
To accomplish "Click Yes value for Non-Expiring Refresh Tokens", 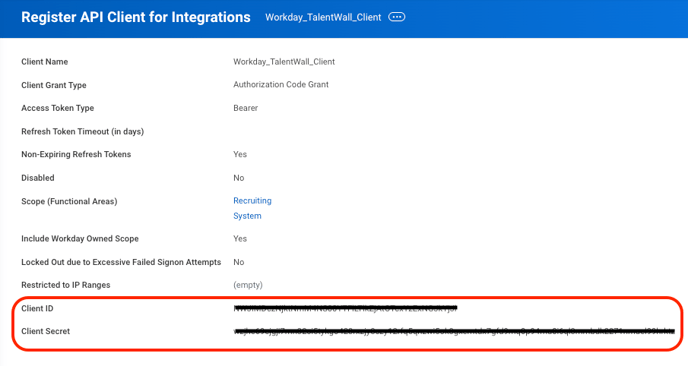I will (x=240, y=154).
